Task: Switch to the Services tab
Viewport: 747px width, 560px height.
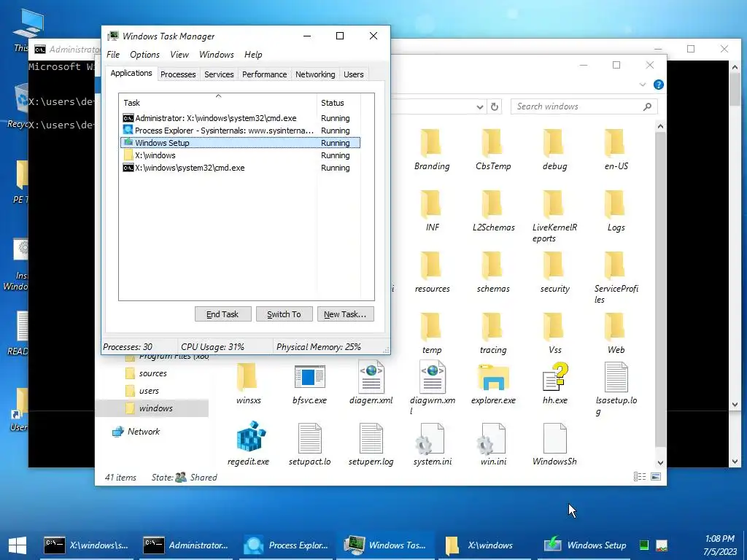Action: [219, 74]
